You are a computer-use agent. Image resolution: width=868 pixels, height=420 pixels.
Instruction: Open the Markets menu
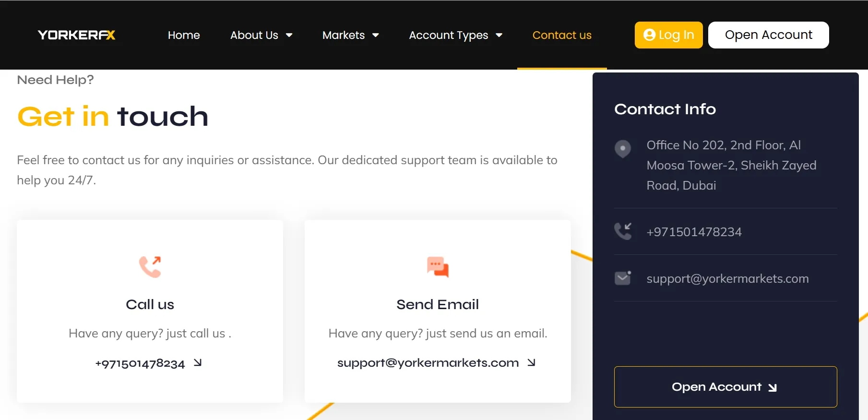click(x=344, y=35)
